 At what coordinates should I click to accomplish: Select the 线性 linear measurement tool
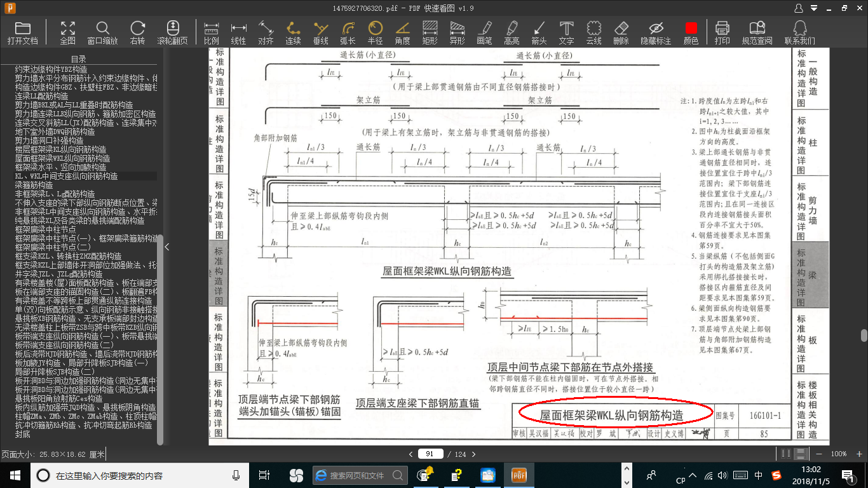click(x=238, y=33)
